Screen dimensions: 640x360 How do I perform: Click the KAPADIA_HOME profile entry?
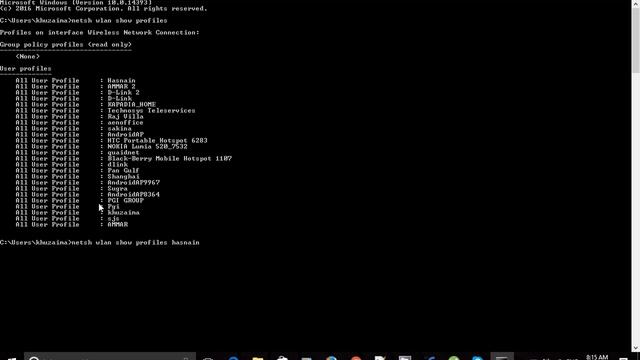tap(131, 104)
